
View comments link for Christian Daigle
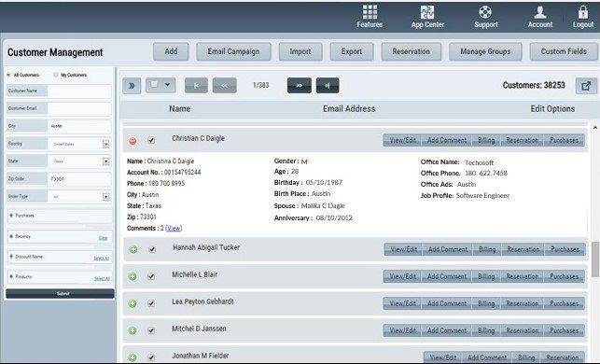click(x=174, y=228)
